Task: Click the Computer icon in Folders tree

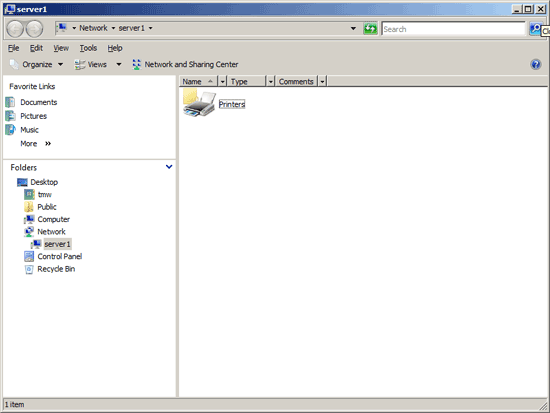Action: point(29,219)
